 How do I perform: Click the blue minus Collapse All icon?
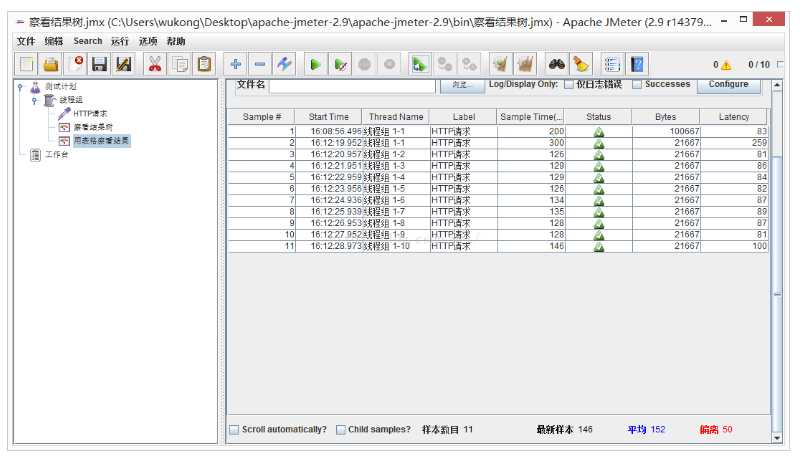[260, 64]
